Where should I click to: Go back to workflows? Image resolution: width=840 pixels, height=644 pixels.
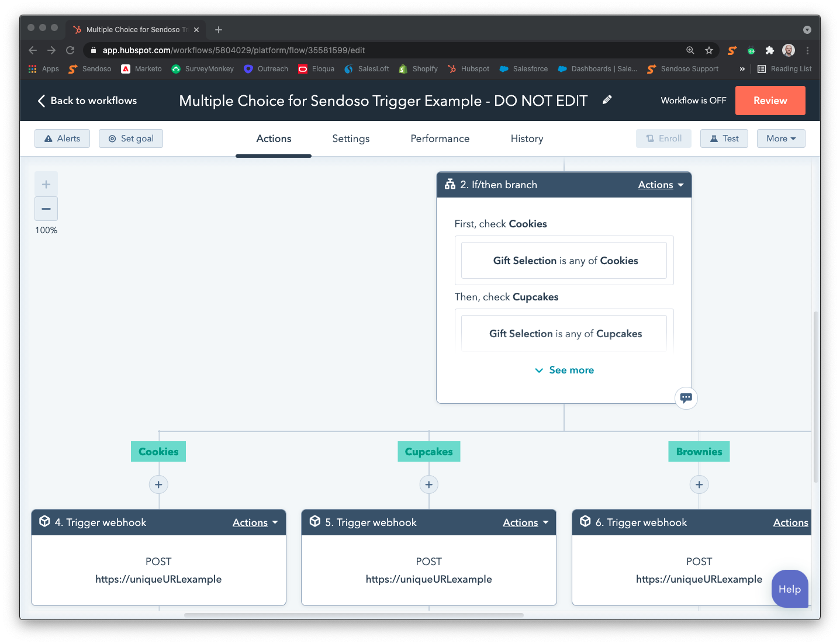pos(87,101)
